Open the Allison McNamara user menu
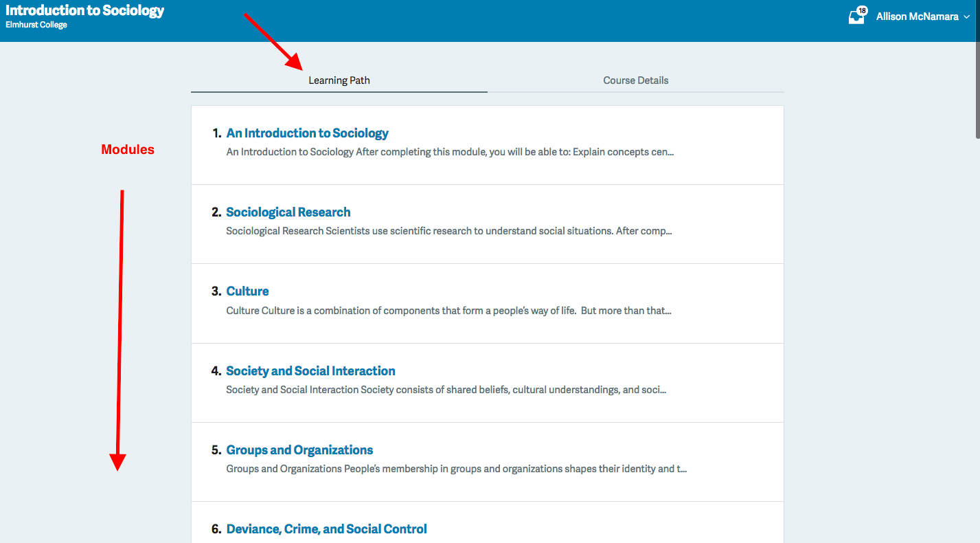980x543 pixels. click(917, 16)
